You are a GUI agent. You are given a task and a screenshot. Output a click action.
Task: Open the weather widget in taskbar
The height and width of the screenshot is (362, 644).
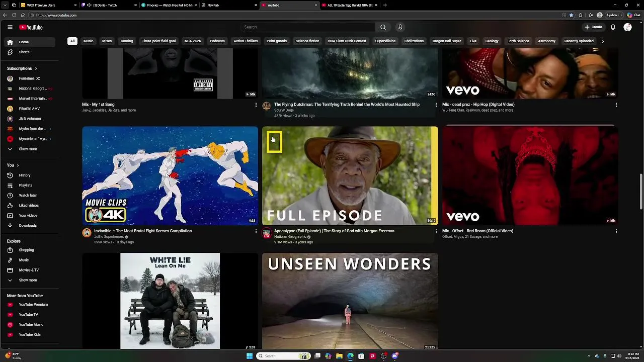click(x=12, y=356)
